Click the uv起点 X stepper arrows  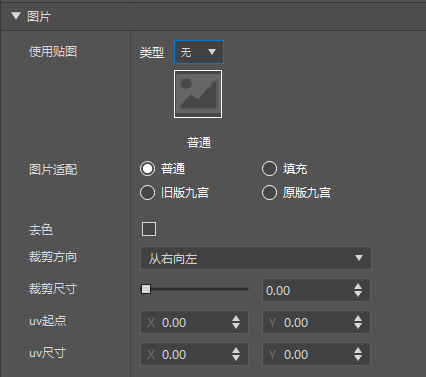[x=236, y=322]
